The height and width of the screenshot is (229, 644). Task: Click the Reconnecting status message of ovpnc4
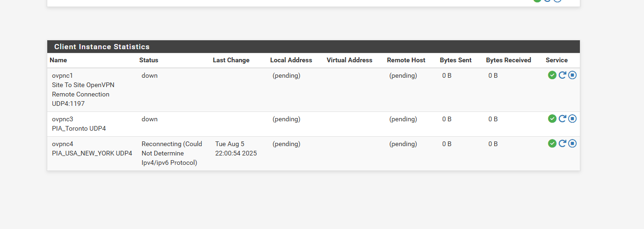[x=172, y=153]
